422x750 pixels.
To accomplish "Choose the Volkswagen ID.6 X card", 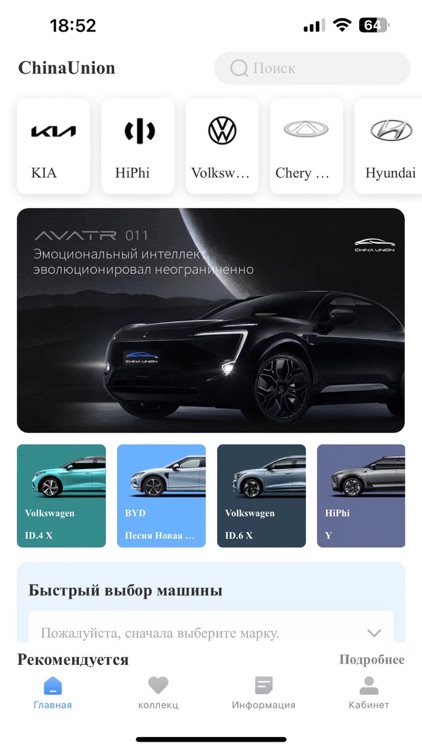I will click(x=261, y=496).
